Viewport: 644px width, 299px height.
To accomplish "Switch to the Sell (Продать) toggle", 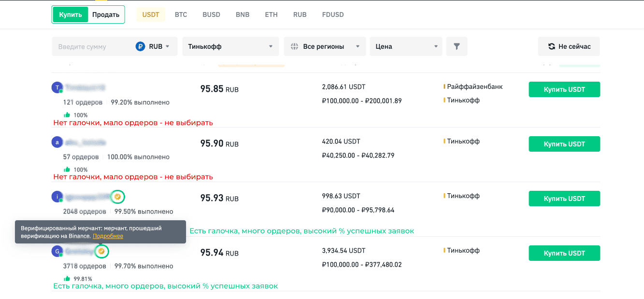I will 106,14.
